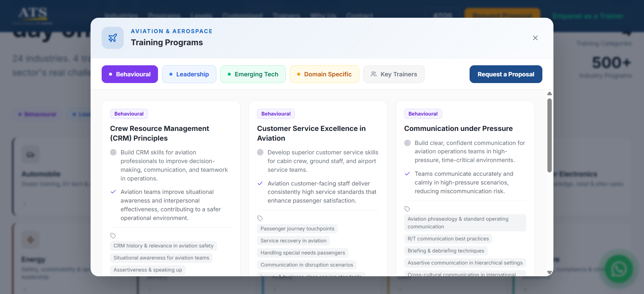Click the target icon beside 'Build clear, confident communication'
Viewport: 644px width, 294px height.
(408, 143)
